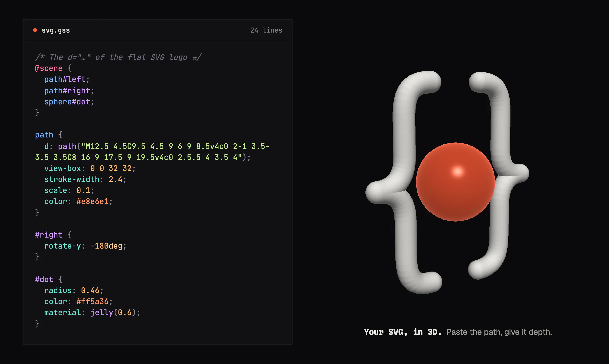This screenshot has width=609, height=364.
Task: Click the comment line about flat SVG logo
Action: click(x=118, y=57)
